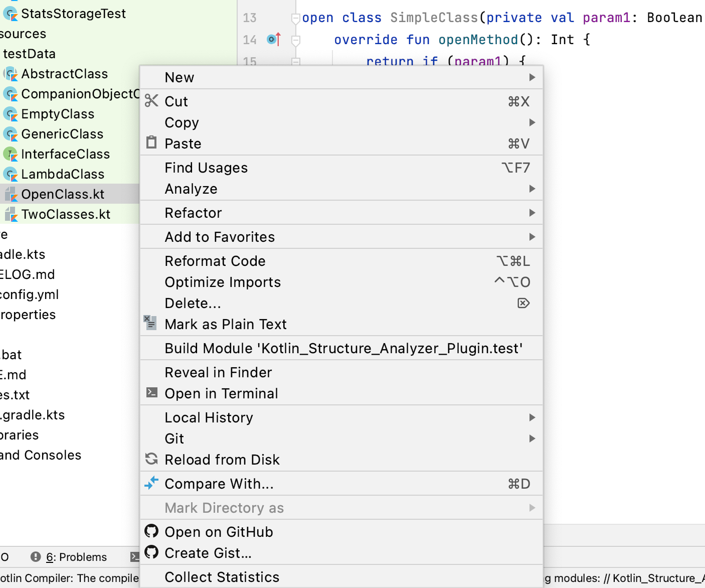Expand the Refactor submenu arrow
The width and height of the screenshot is (705, 588).
[x=532, y=213]
